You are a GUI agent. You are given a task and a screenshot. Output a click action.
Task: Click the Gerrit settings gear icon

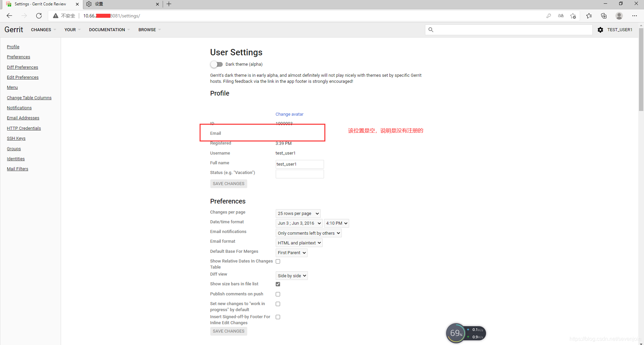click(x=600, y=30)
